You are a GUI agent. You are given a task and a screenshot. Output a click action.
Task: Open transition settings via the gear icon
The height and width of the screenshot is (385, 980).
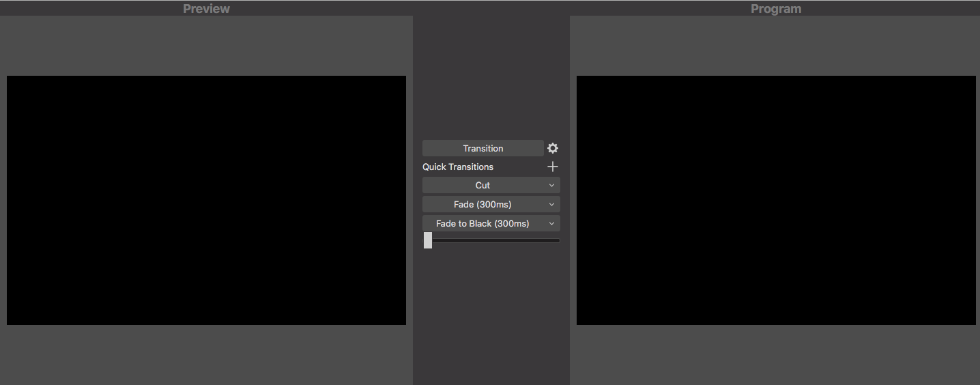(x=553, y=148)
